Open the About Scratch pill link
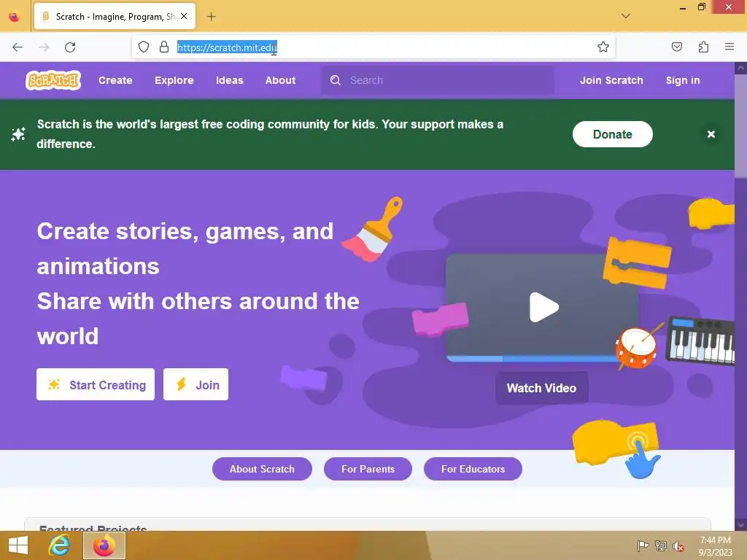This screenshot has height=560, width=747. click(x=262, y=469)
